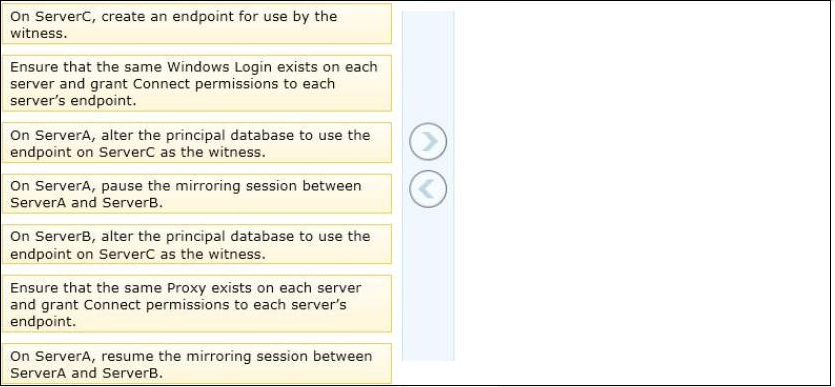Highlight the ServerA witness endpoint step
The width and height of the screenshot is (835, 387).
[x=197, y=143]
